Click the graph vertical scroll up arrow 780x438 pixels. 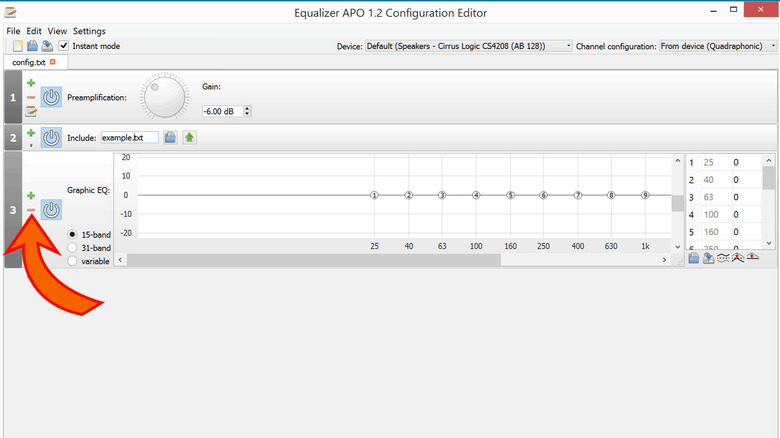[678, 161]
